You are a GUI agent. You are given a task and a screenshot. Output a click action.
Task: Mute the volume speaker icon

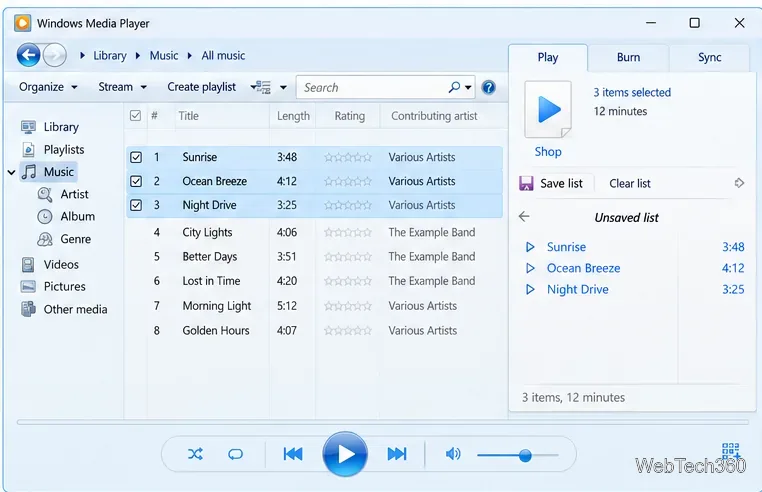point(453,455)
